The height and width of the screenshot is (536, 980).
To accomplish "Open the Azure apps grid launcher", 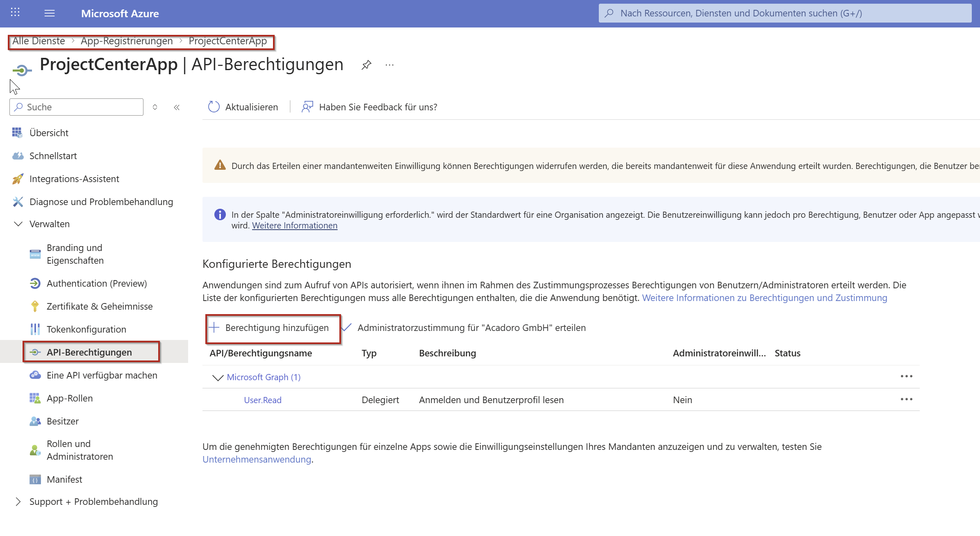I will pos(15,13).
